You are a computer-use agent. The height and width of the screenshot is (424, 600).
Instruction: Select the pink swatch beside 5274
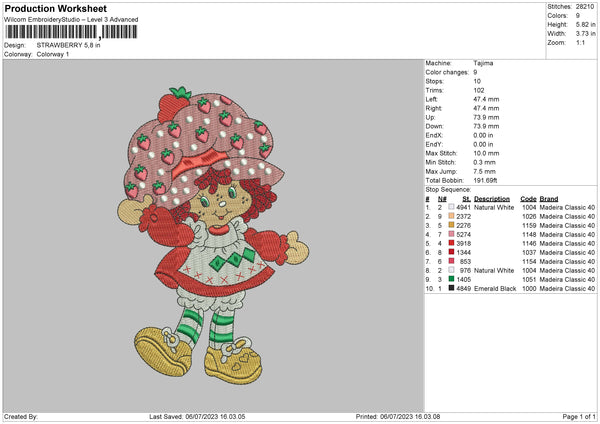pos(451,234)
